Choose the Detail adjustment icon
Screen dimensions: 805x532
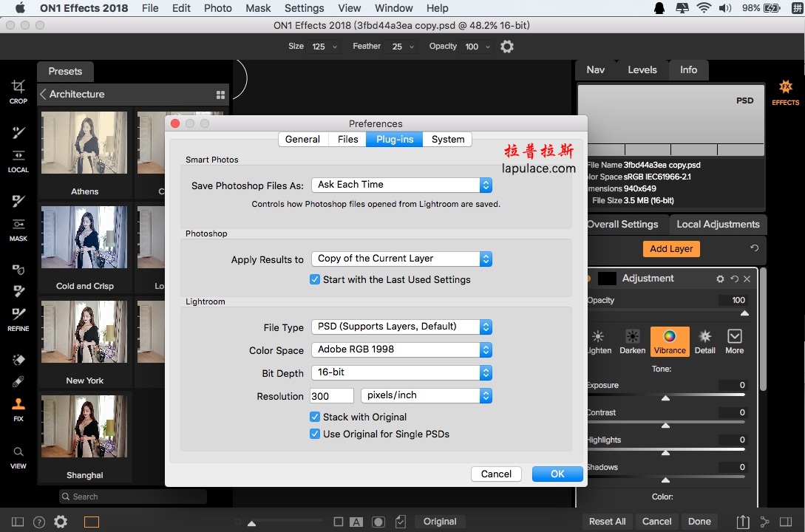[705, 341]
